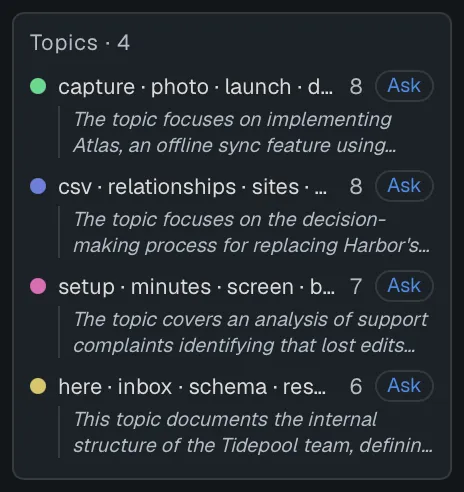The image size is (464, 492).
Task: Select the yellow dot of inbox topic
Action: point(38,386)
